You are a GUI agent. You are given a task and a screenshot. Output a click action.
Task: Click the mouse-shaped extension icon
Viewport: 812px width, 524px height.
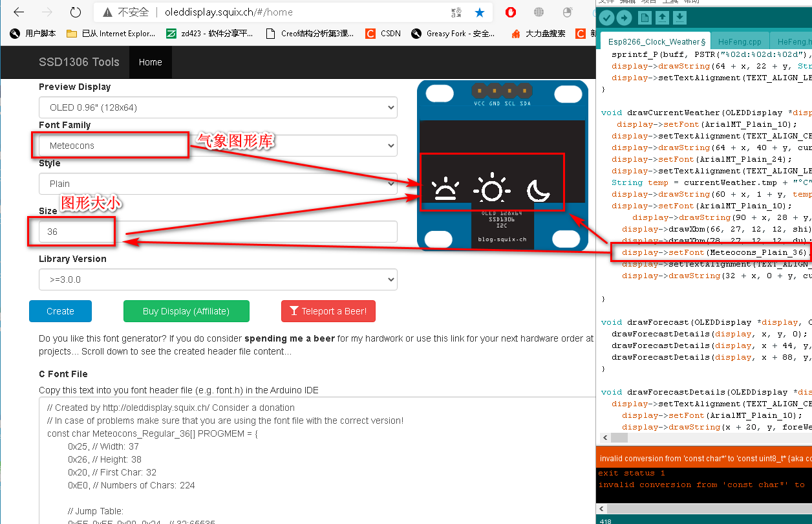[568, 12]
